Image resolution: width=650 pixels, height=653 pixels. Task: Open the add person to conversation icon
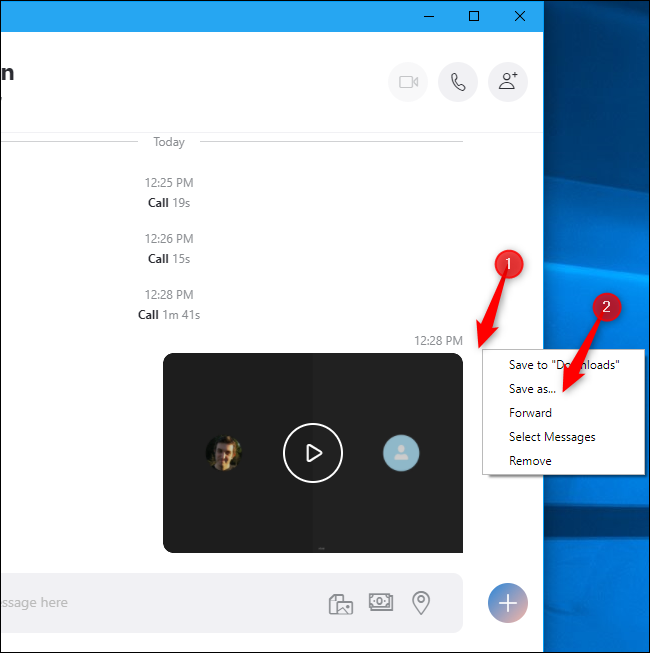(x=508, y=82)
